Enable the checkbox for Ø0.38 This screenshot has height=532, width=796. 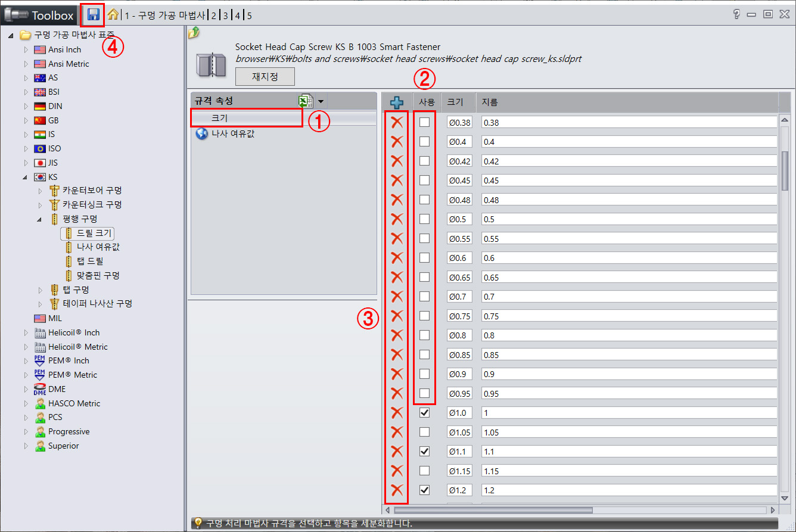(424, 122)
